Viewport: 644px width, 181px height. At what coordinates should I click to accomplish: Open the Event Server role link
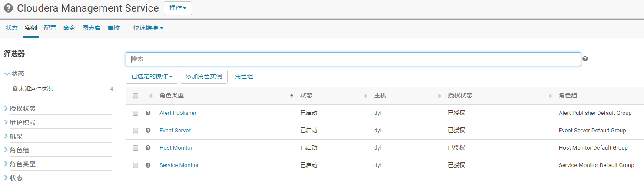(175, 130)
